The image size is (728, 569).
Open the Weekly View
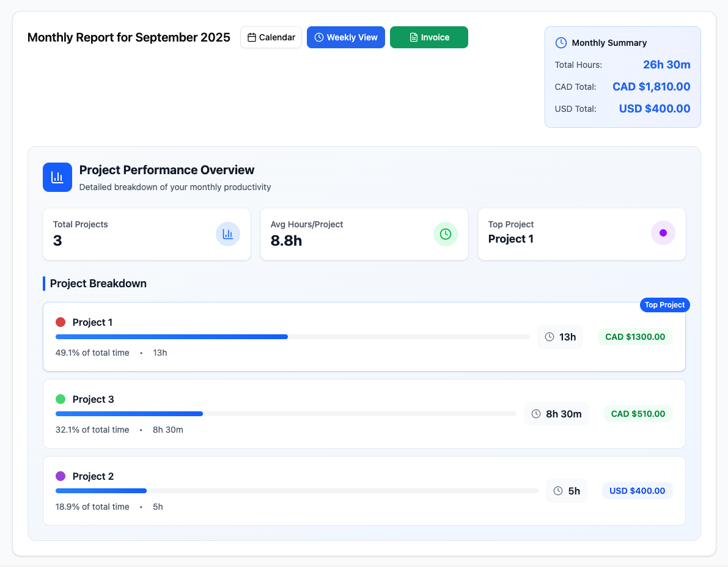click(x=346, y=37)
